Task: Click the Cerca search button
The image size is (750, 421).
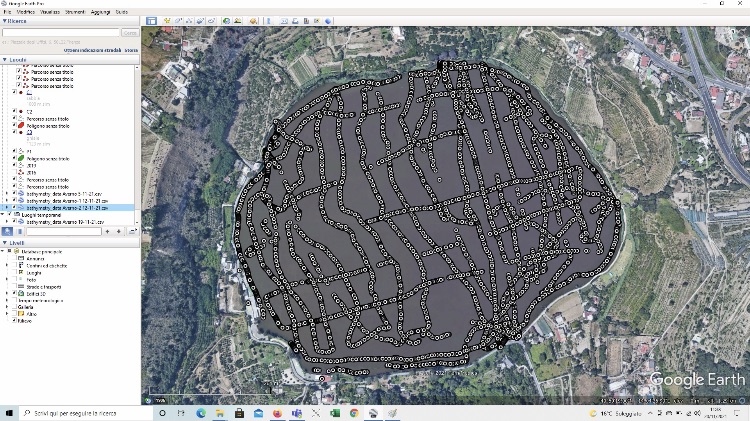Action: click(x=129, y=33)
